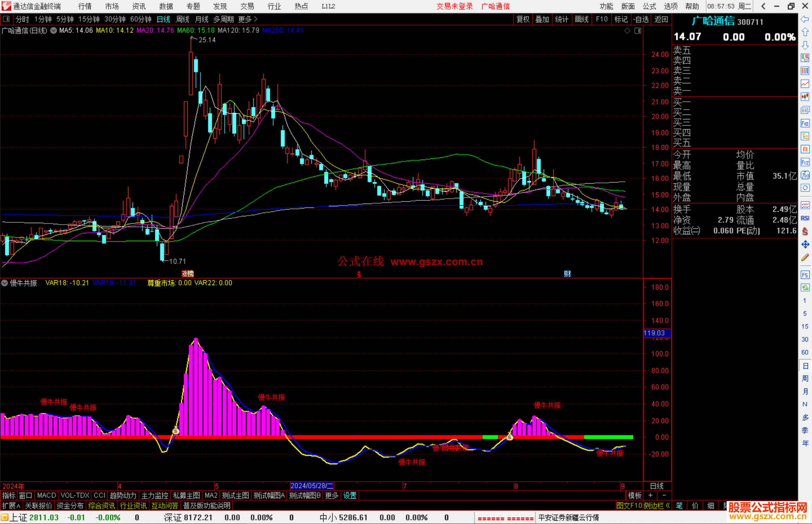Switch to the MACD indicator tab

47,495
